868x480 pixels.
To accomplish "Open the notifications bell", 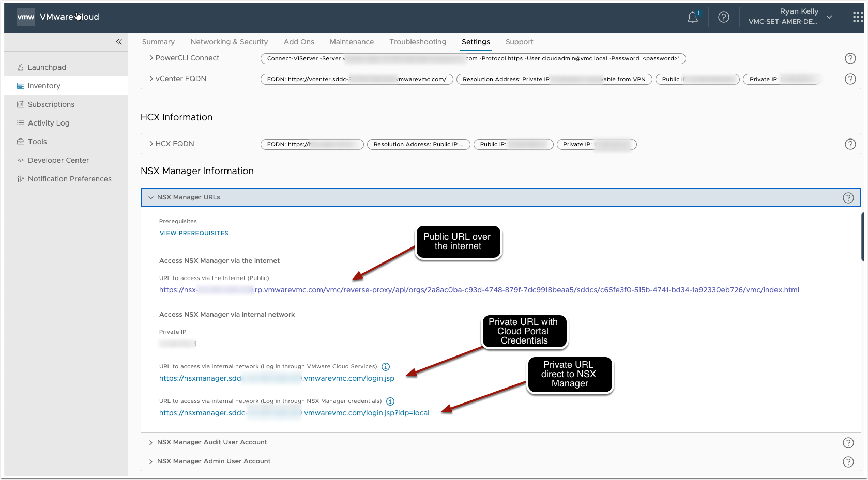I will (693, 18).
